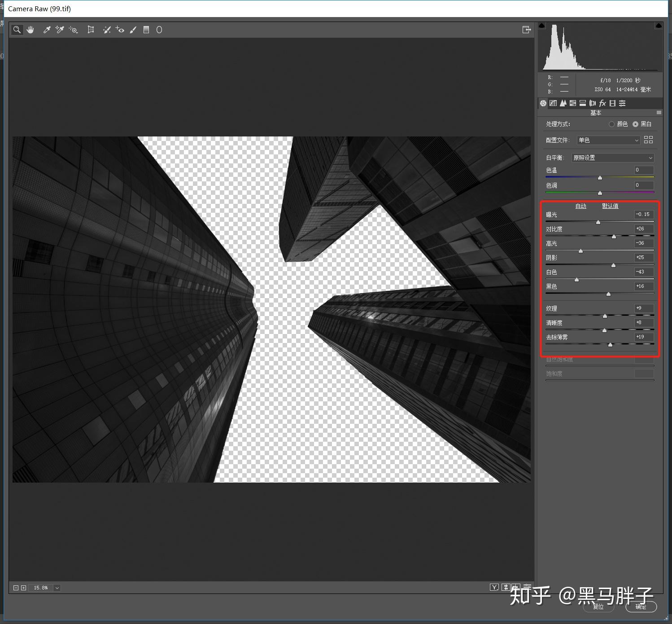Select the White Balance eyedropper tool
The height and width of the screenshot is (624, 672).
47,30
